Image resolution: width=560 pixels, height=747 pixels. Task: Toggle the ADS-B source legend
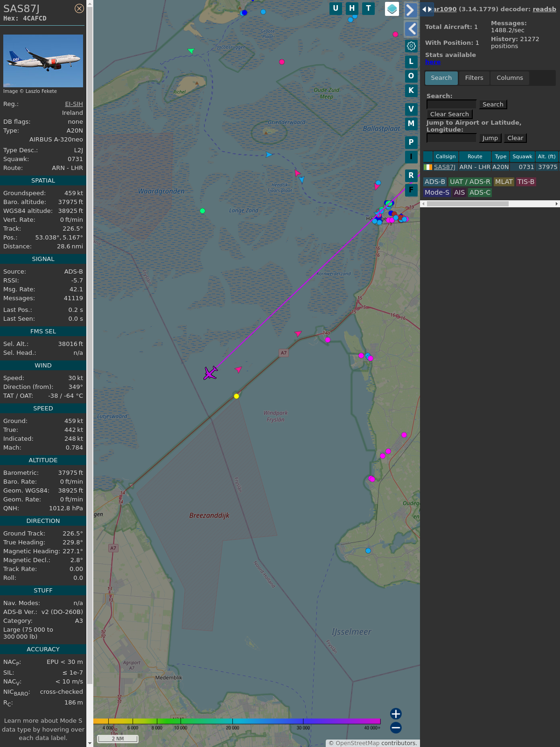435,182
